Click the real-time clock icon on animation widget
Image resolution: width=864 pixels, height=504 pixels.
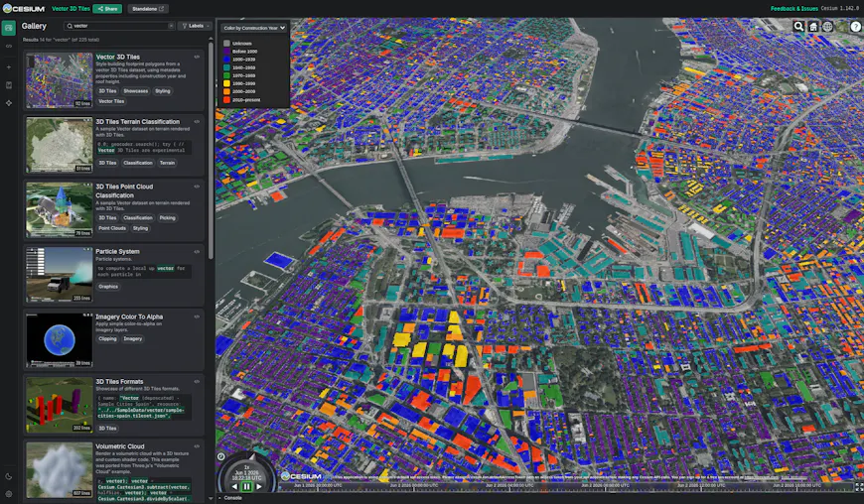click(220, 456)
